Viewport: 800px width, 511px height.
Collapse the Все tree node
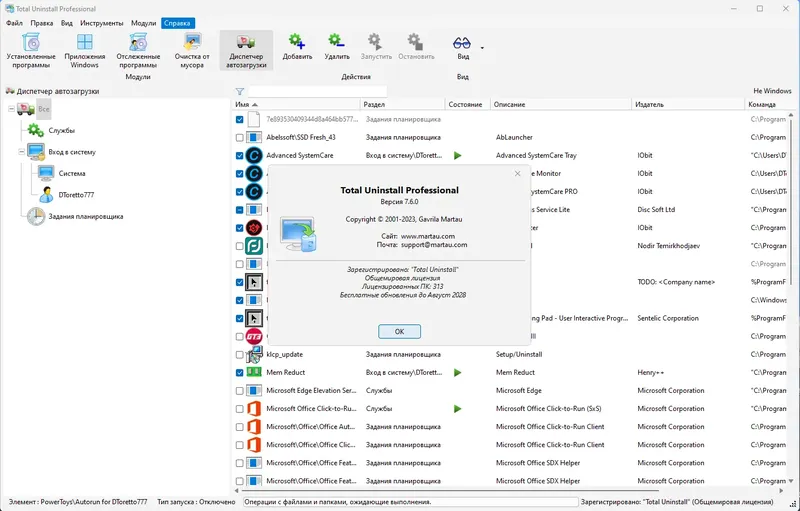coord(11,109)
